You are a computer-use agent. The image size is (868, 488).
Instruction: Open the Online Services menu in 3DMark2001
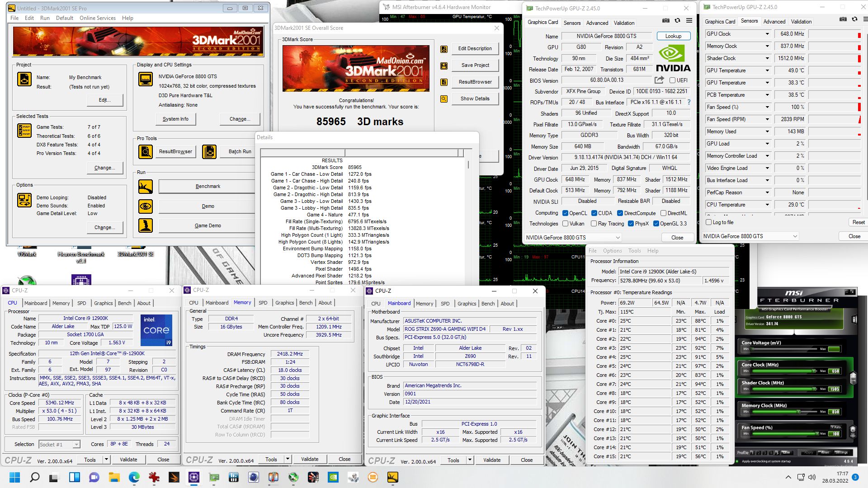point(97,18)
